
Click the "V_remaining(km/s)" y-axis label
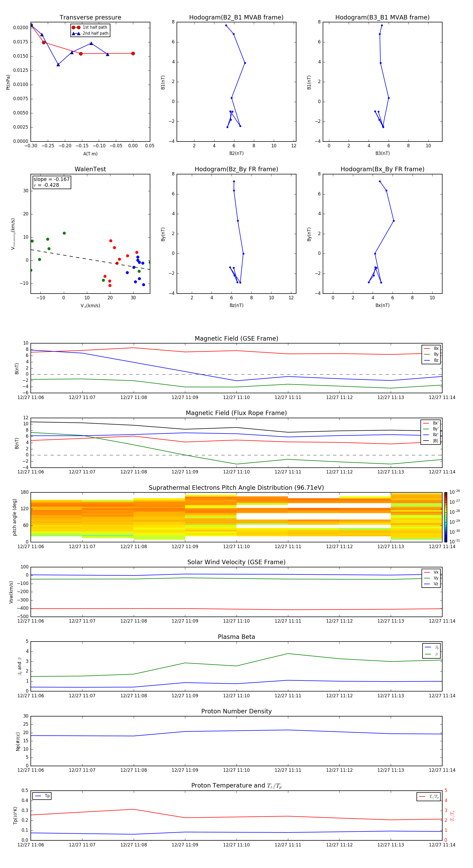pyautogui.click(x=13, y=234)
